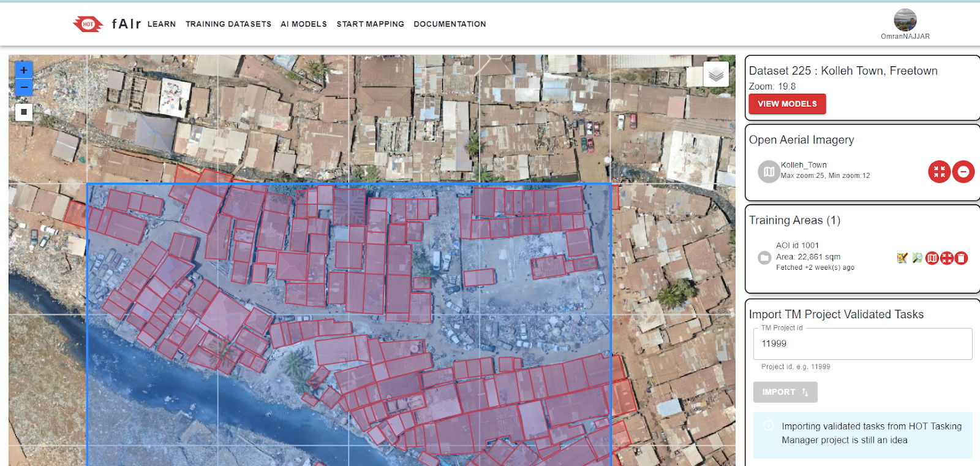Fetch OSM data for AOI 1001
The width and height of the screenshot is (980, 466).
click(x=932, y=258)
